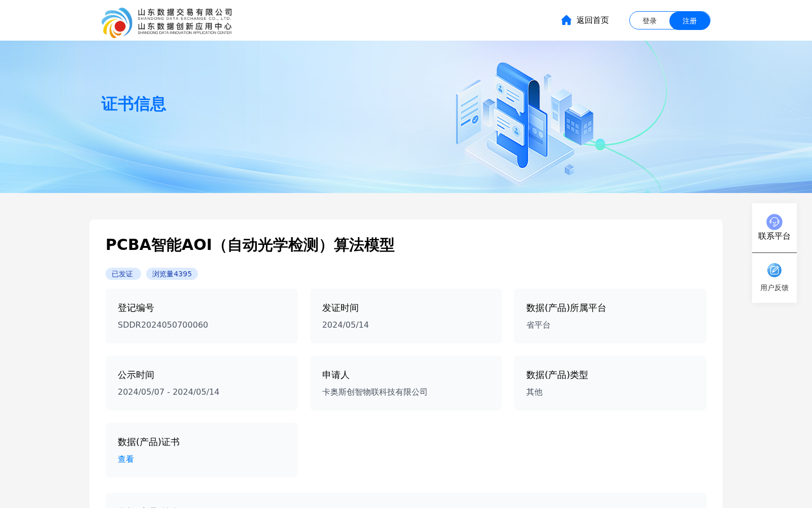Click the 数据(产品)类型 label
This screenshot has width=812, height=508.
pos(557,375)
